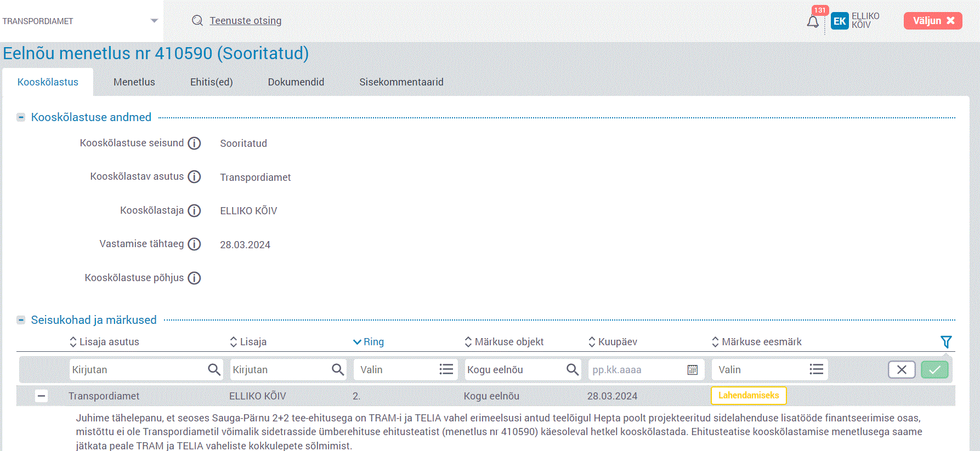This screenshot has height=451, width=980.
Task: Show info for Kooskõlastuse põhjus
Action: coord(194,278)
